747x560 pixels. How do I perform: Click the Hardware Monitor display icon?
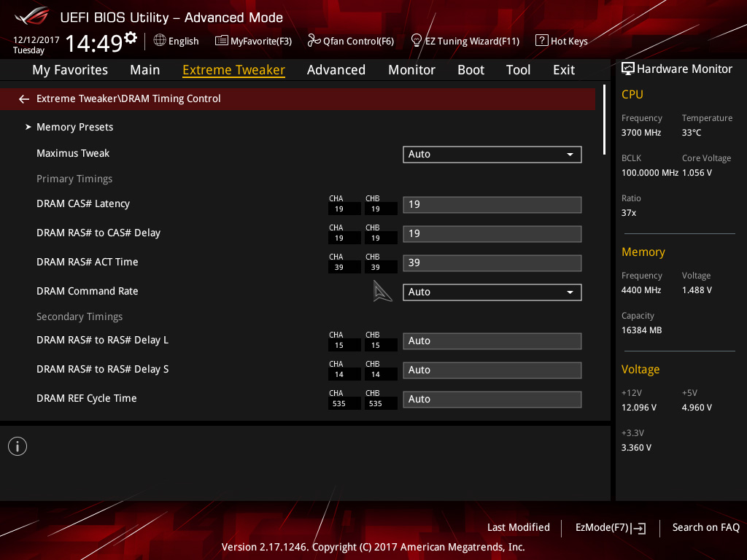(x=628, y=69)
